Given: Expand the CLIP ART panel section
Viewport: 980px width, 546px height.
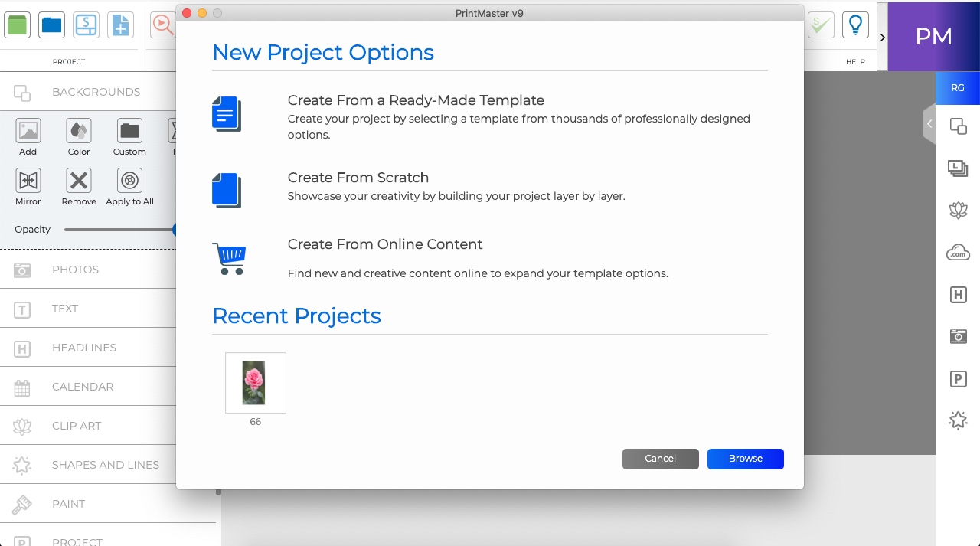Looking at the screenshot, I should (88, 426).
